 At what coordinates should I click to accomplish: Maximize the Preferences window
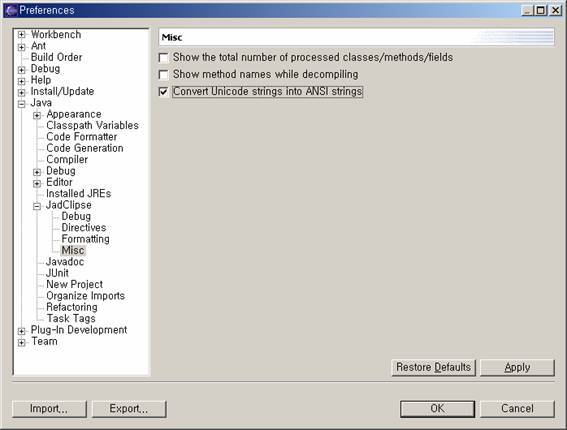541,10
